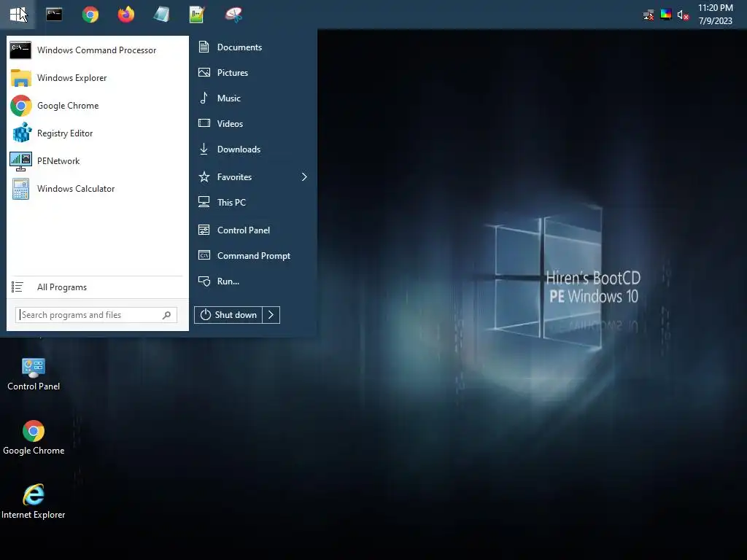Open the clock showing 11:20 PM
The image size is (747, 560).
715,15
